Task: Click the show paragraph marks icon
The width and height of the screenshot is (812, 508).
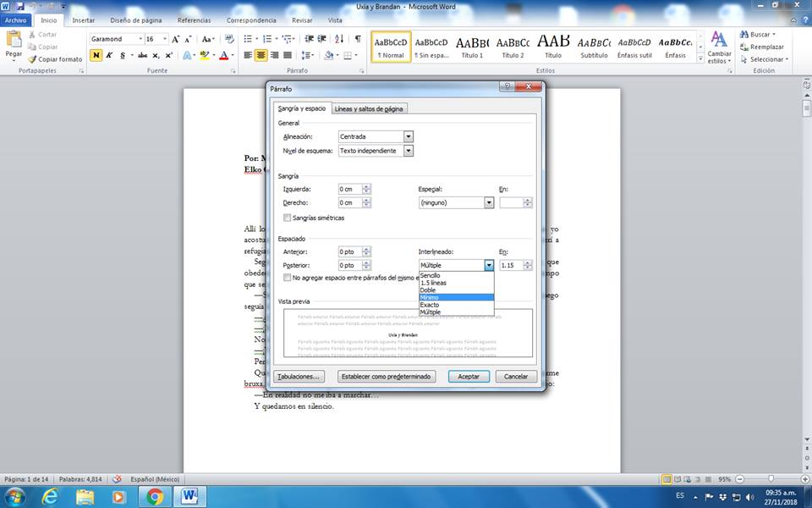Action: click(358, 39)
